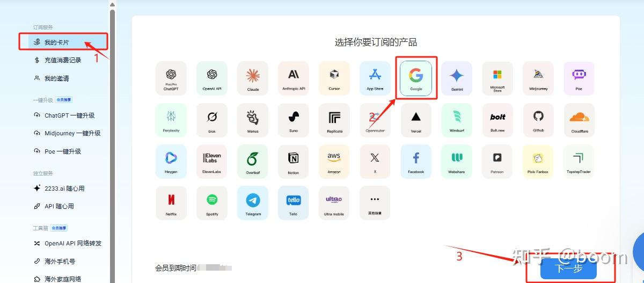Choose the Vercel product icon
This screenshot has height=283, width=644.
(416, 120)
